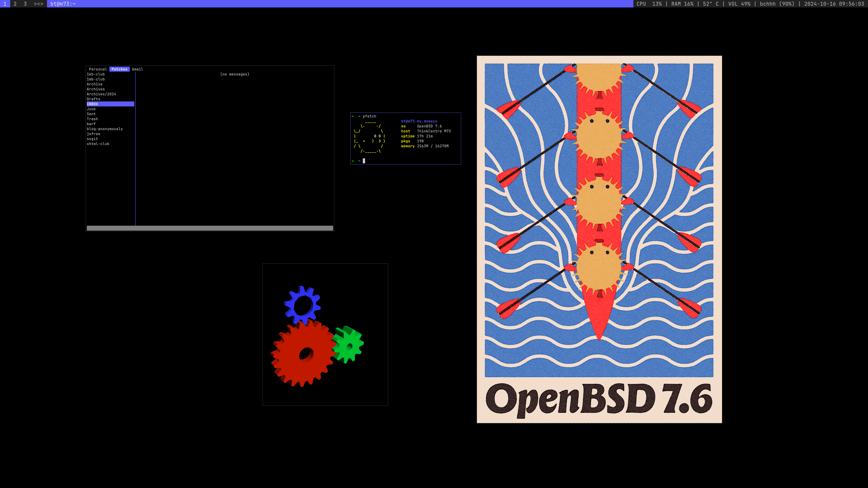Click the Trash folder in sidebar
The image size is (868, 488).
pos(93,119)
